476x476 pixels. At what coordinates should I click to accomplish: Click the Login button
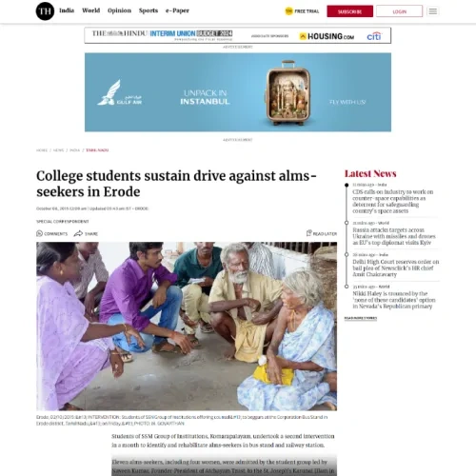400,11
